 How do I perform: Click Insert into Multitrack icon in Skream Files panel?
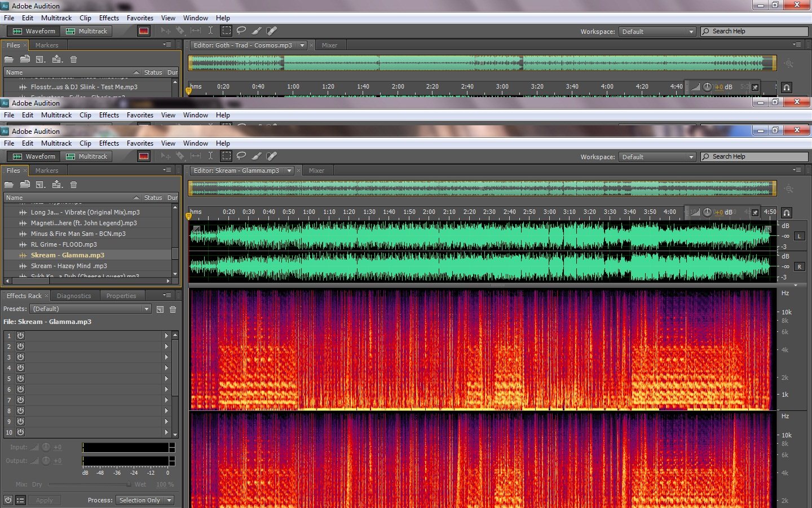[x=57, y=185]
